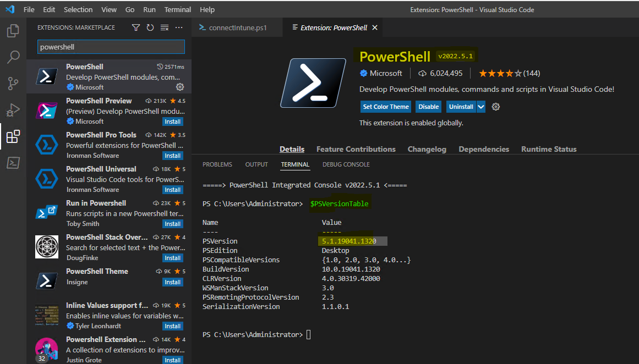639x364 pixels.
Task: Install Run in Powershell extension
Action: [x=173, y=224]
